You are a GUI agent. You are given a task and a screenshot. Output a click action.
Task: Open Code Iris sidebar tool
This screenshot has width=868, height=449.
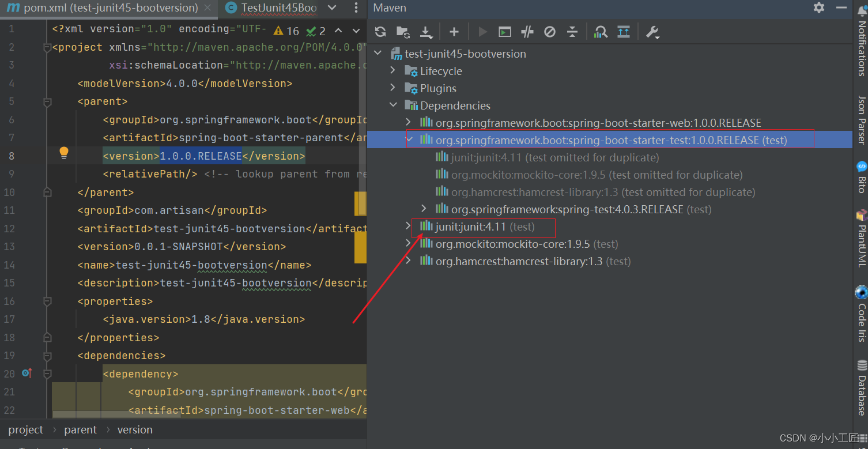[862, 314]
